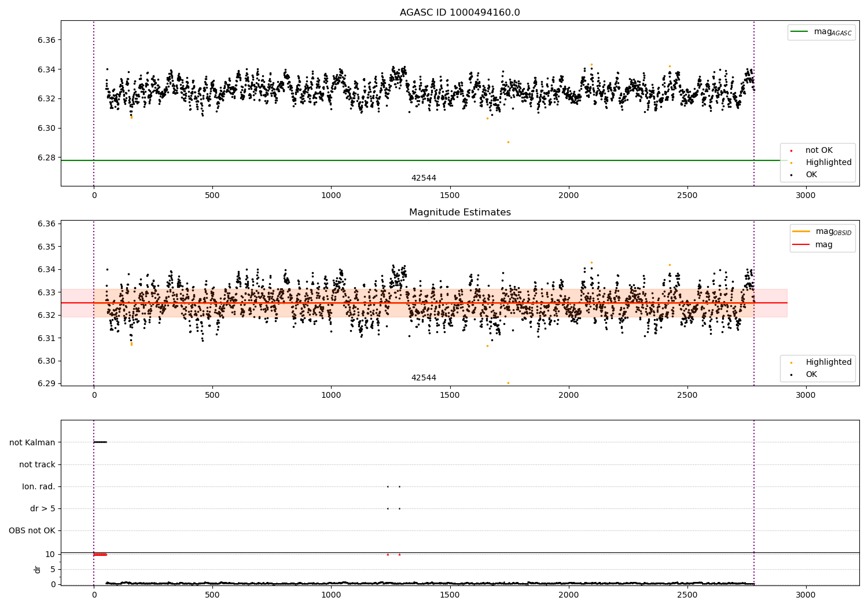The width and height of the screenshot is (868, 608).
Task: Click '2500' x-tick in Magnitude Estimates plot
Action: point(687,395)
